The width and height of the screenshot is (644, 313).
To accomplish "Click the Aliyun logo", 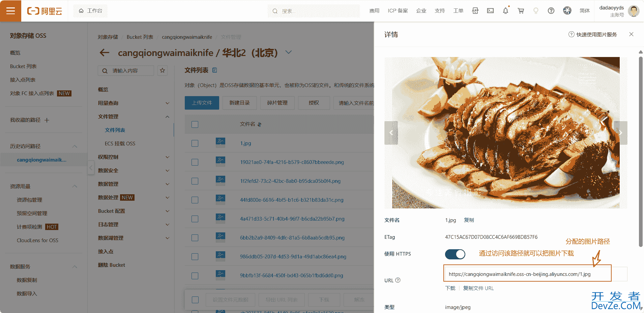I will click(x=45, y=11).
